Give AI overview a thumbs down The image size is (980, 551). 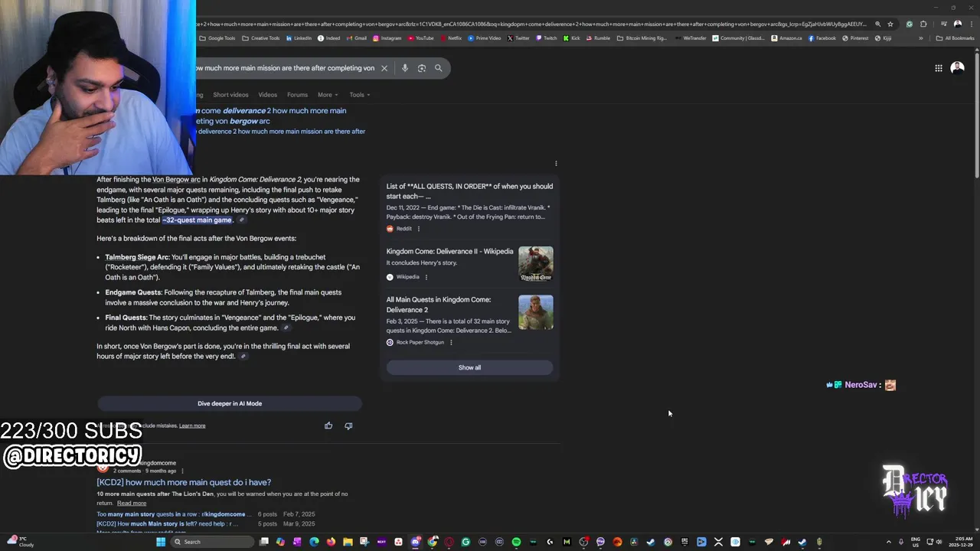348,425
